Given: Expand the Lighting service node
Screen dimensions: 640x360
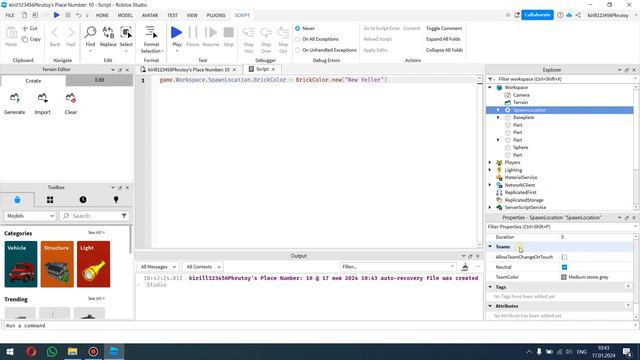Looking at the screenshot, I should tap(490, 170).
